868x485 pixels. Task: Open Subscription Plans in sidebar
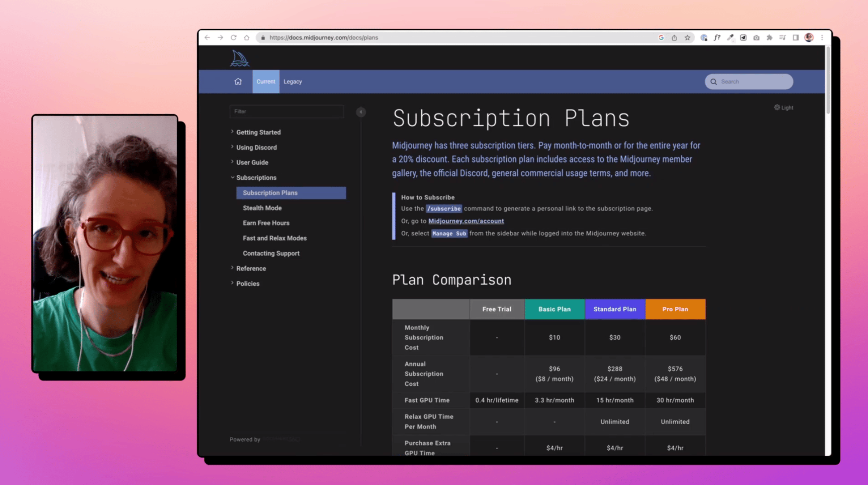point(291,193)
